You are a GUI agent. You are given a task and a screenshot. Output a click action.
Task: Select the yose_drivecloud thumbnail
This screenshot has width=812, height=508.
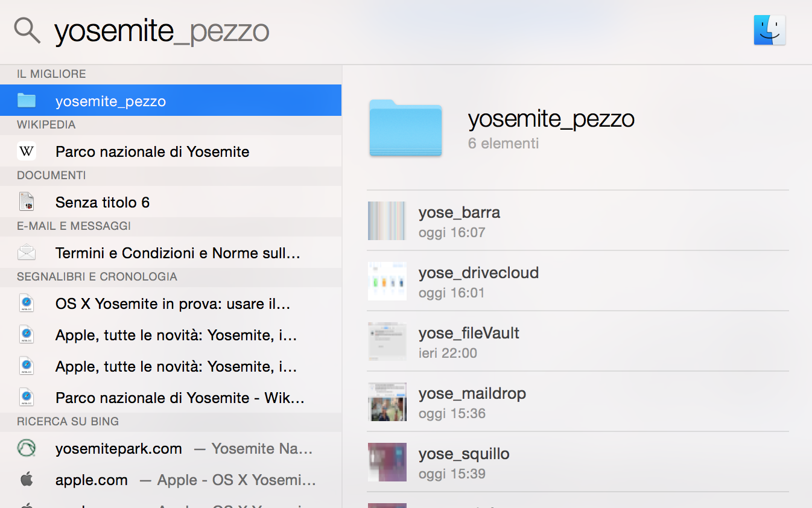(x=387, y=281)
